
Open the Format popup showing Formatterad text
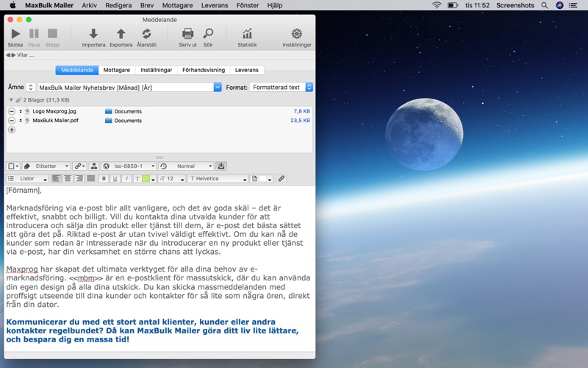[x=282, y=87]
